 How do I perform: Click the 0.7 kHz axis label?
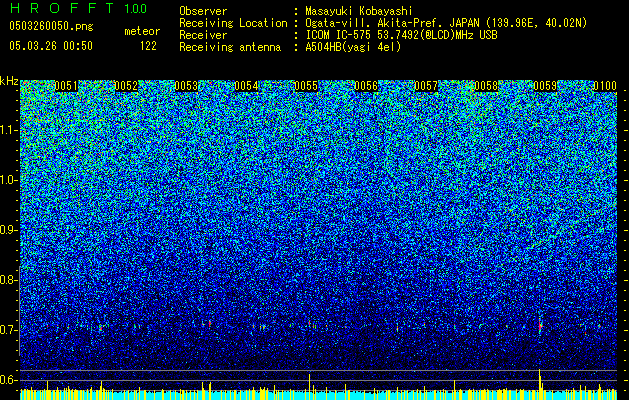coord(8,330)
